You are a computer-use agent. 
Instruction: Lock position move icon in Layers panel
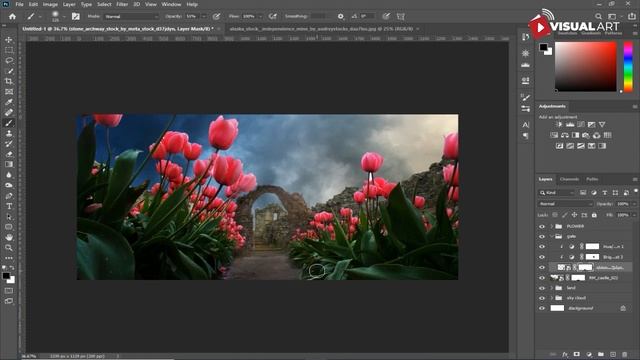(574, 215)
